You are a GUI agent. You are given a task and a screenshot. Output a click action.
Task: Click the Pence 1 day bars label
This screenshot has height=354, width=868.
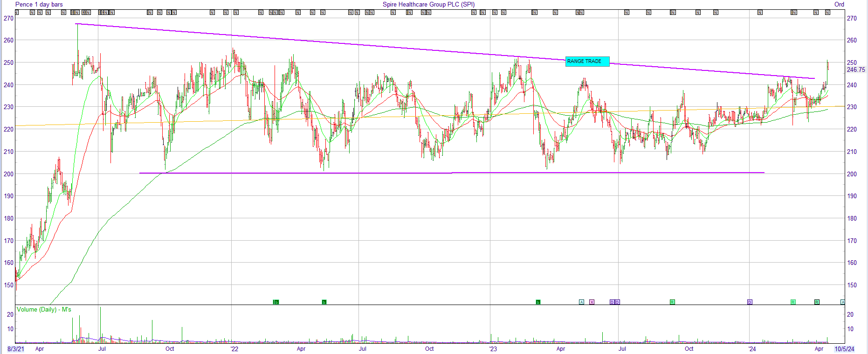39,4
